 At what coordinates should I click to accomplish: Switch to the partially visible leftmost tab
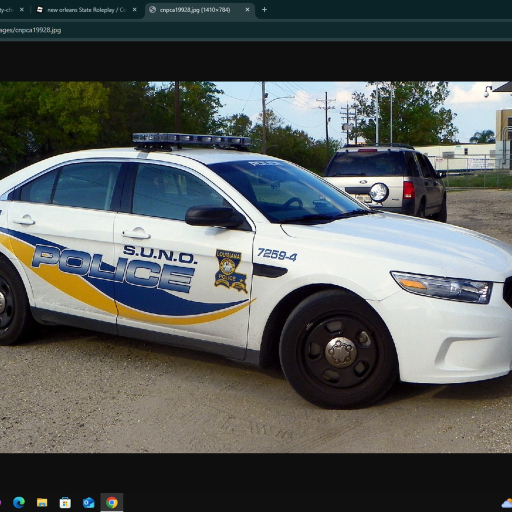pyautogui.click(x=13, y=10)
